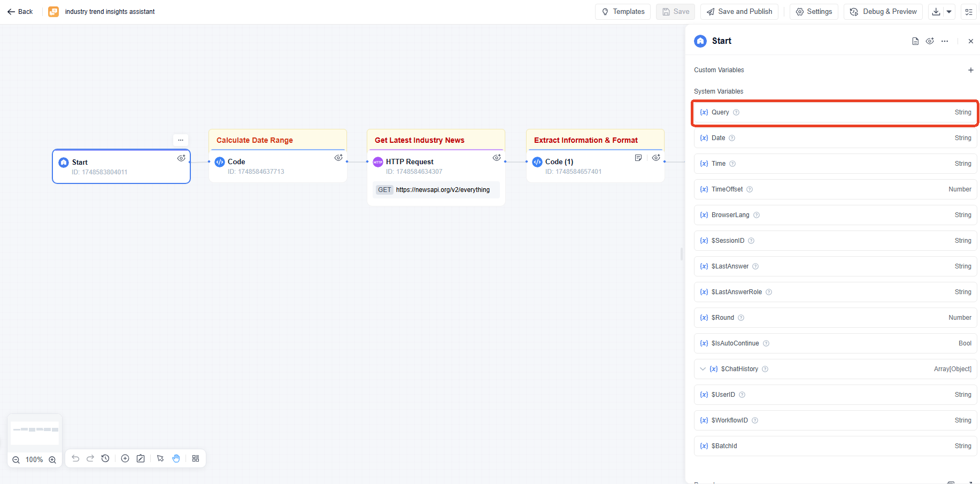Open the three-dot menu above Start node

tap(181, 140)
